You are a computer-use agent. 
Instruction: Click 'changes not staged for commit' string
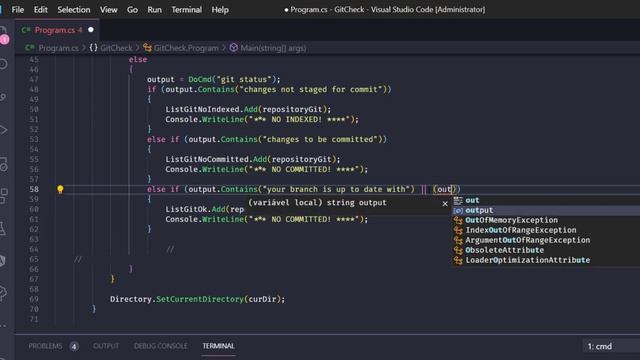[x=311, y=89]
